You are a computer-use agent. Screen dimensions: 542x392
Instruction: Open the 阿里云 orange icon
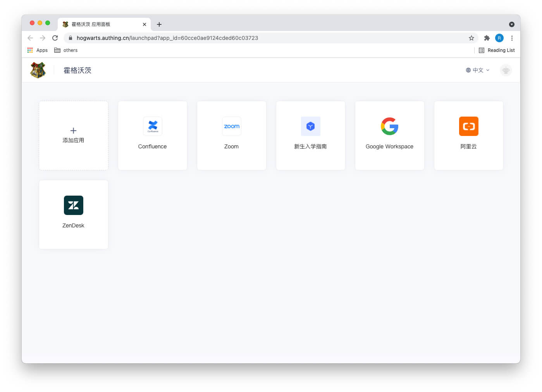468,126
